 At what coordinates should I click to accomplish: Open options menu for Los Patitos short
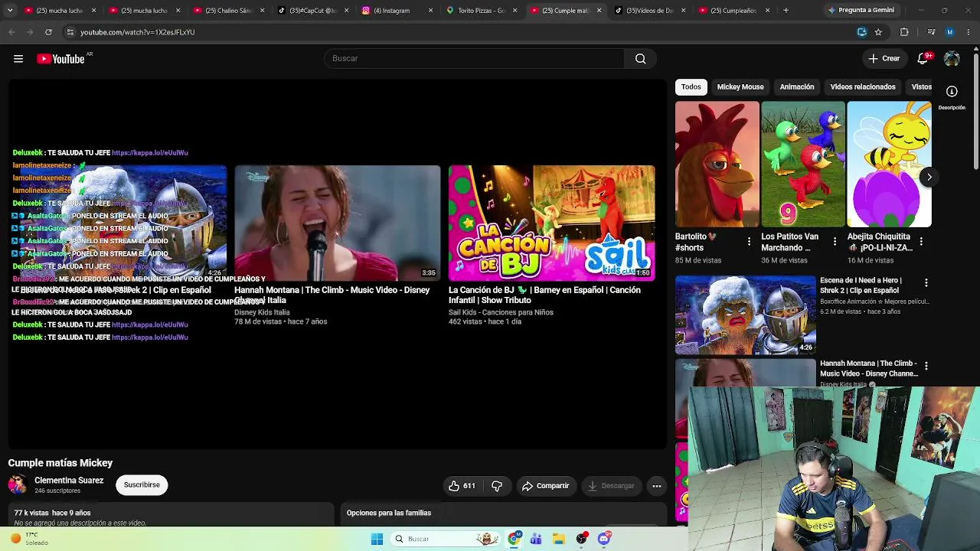pos(835,242)
